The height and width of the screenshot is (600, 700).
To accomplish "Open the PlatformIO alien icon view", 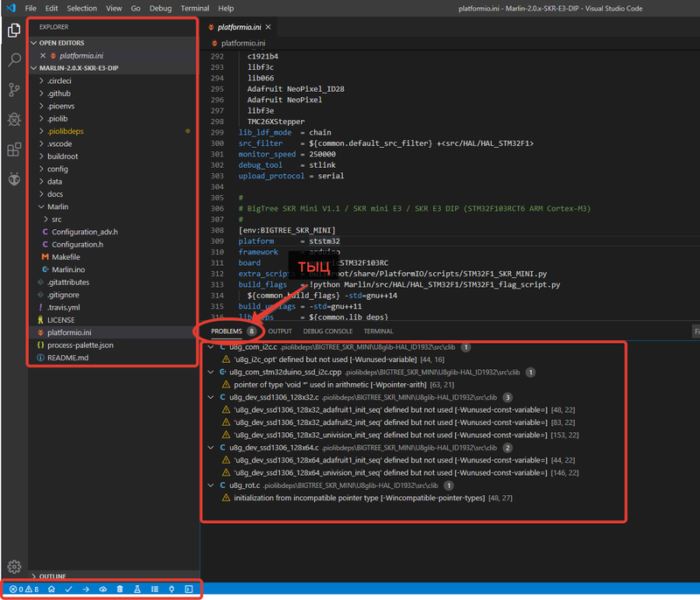I will [14, 179].
